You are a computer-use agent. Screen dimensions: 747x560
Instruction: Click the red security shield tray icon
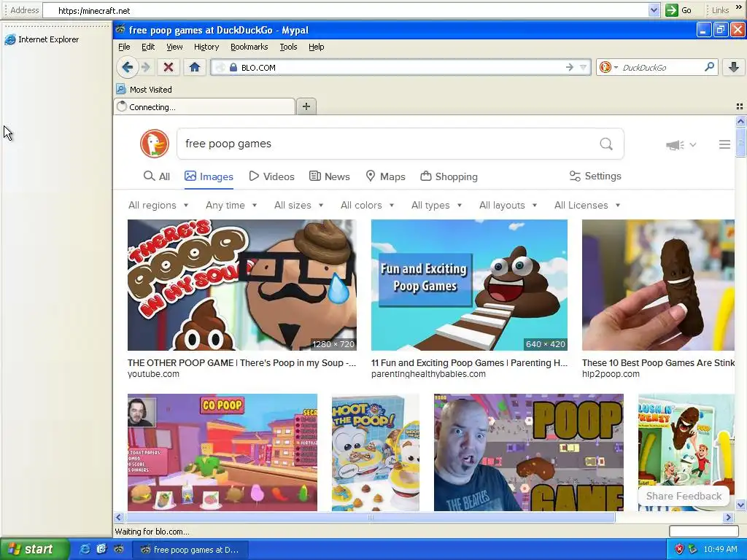click(679, 550)
